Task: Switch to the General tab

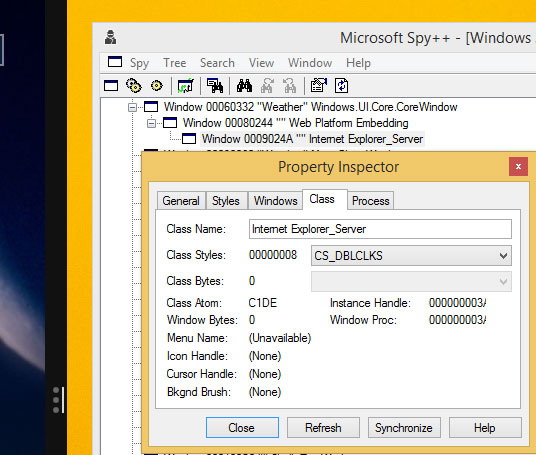Action: (181, 201)
